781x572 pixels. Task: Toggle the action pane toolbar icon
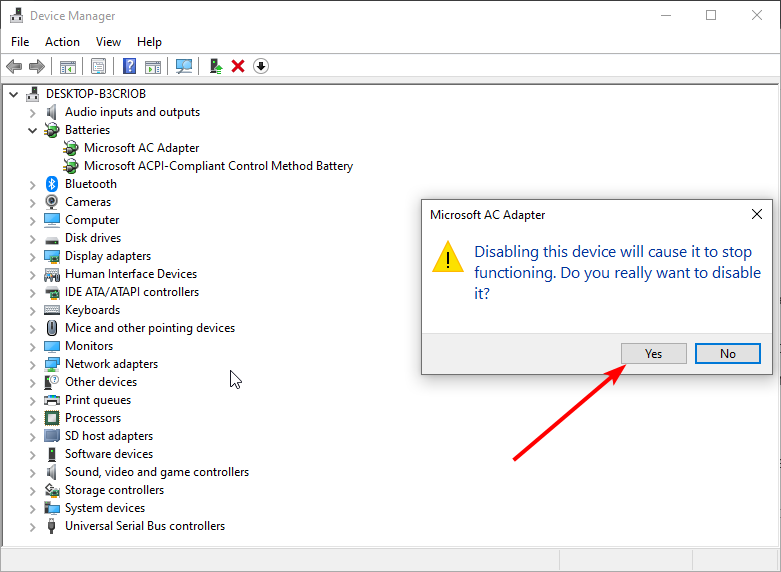click(153, 66)
